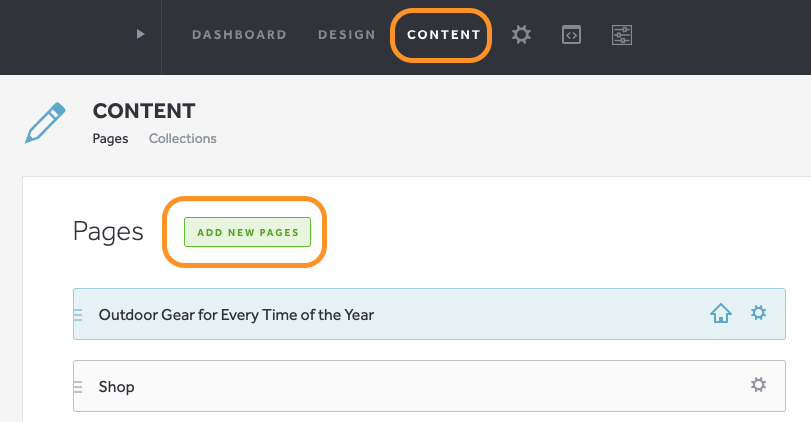Screen dimensions: 811x422
Task: Open the Outdoor Gear for Every Time page
Action: (236, 315)
